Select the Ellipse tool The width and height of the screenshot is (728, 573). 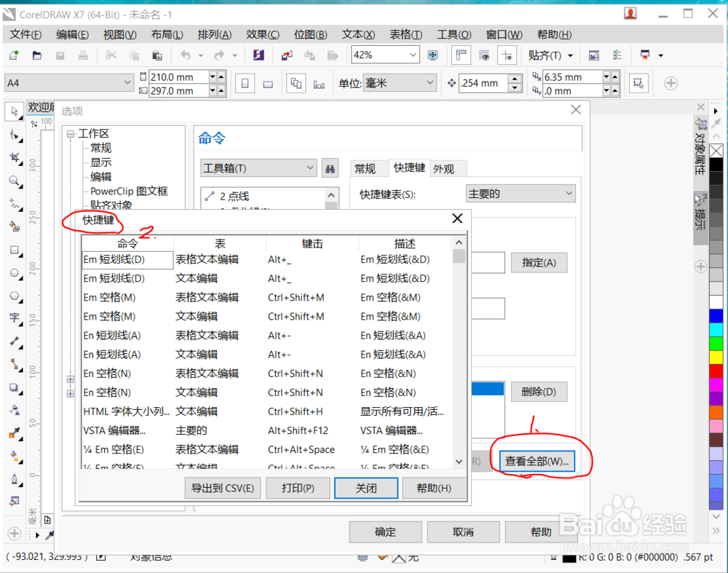[x=15, y=273]
